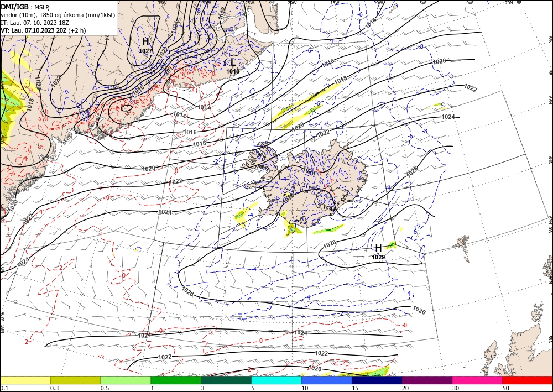Click the '1010' pressure value under the L
This screenshot has height=392, width=553.
pos(233,71)
